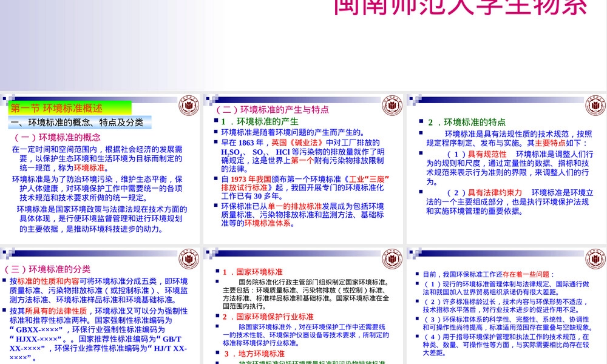The image size is (607, 364).
Task: Click red heading 3.地方环境标准
Action: click(254, 354)
